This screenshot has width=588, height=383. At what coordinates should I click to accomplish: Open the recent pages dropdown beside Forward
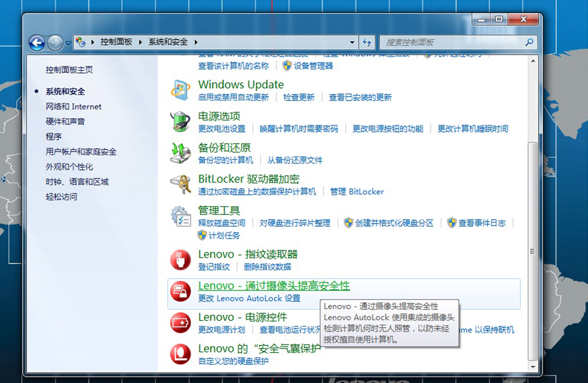(x=68, y=43)
